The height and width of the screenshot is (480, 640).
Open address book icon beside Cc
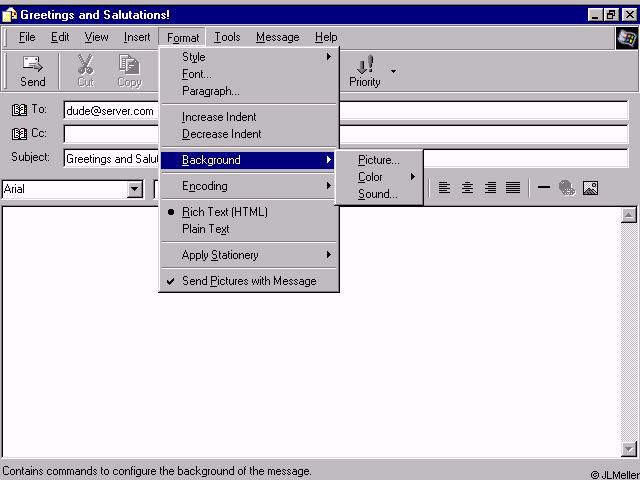point(19,133)
